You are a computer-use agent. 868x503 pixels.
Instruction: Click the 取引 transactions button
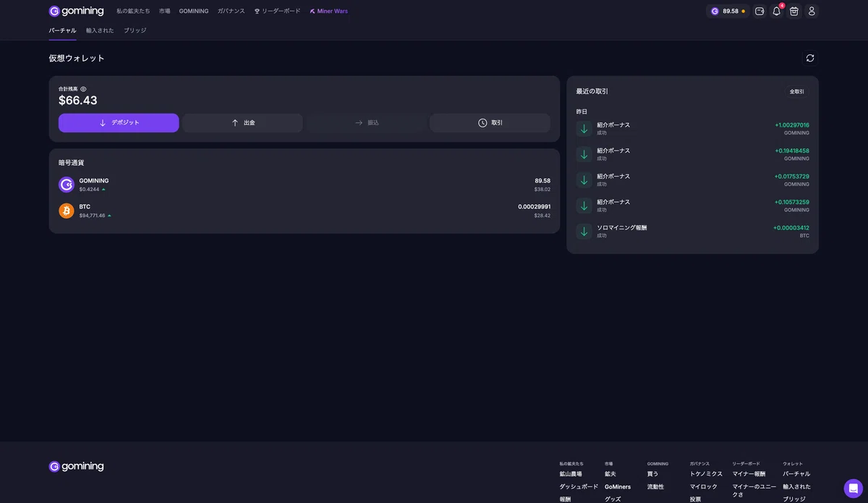pos(490,123)
